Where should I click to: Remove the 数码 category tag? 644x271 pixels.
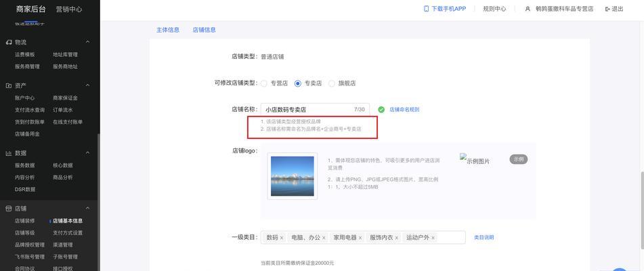(282, 238)
